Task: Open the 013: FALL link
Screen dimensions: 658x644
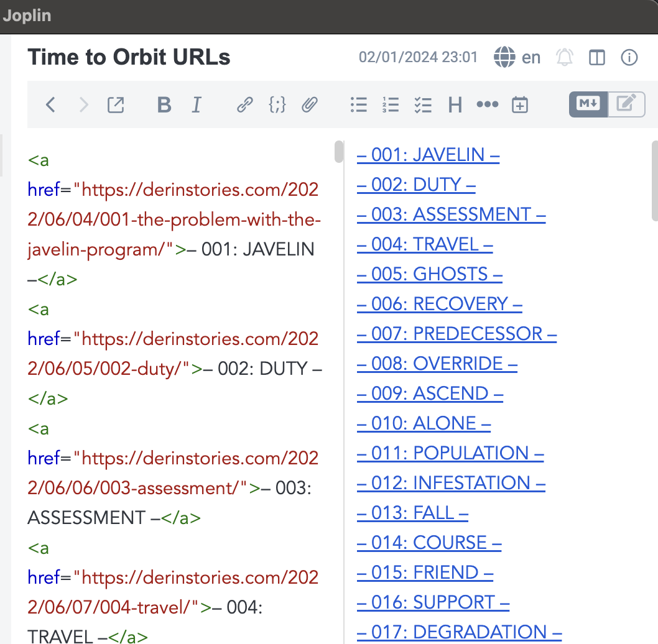Action: tap(412, 513)
